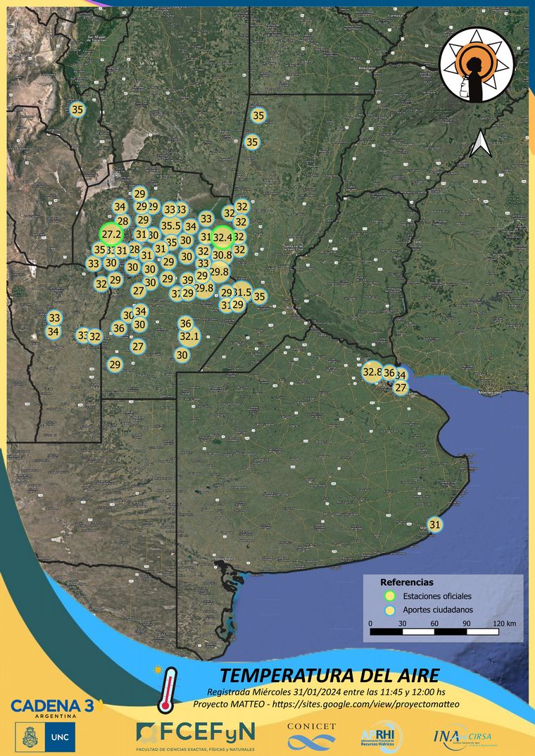Select the 32.1 temperature marker

tap(189, 336)
